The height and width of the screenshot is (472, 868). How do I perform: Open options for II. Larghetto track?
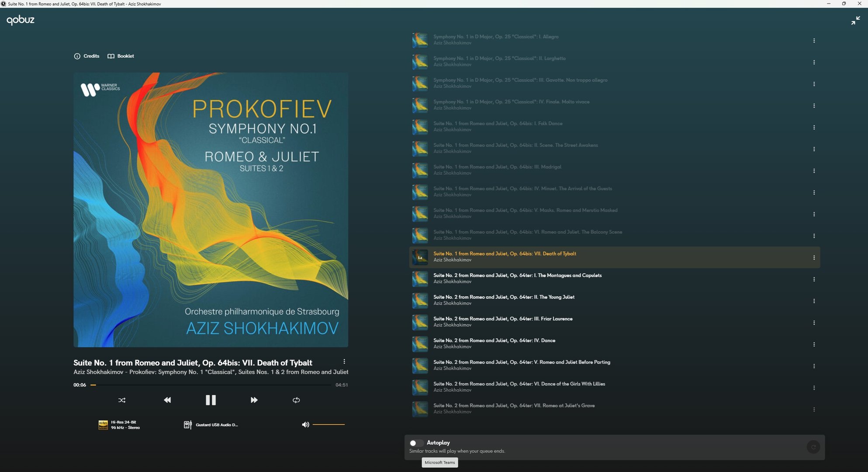pyautogui.click(x=814, y=62)
